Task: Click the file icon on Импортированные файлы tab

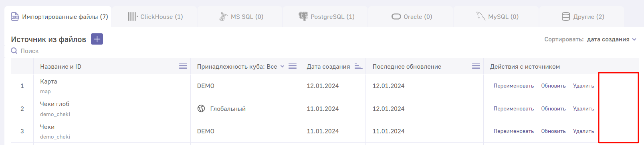Action: point(15,16)
